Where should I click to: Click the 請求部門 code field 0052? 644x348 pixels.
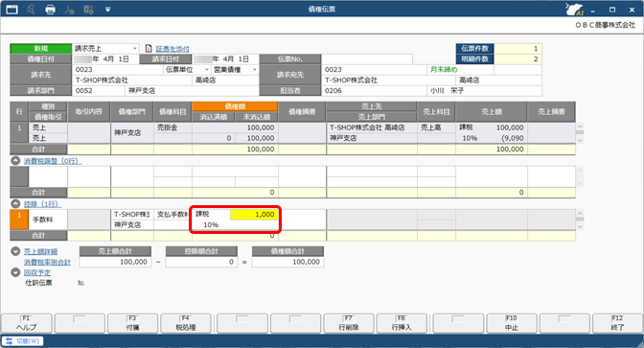(99, 91)
